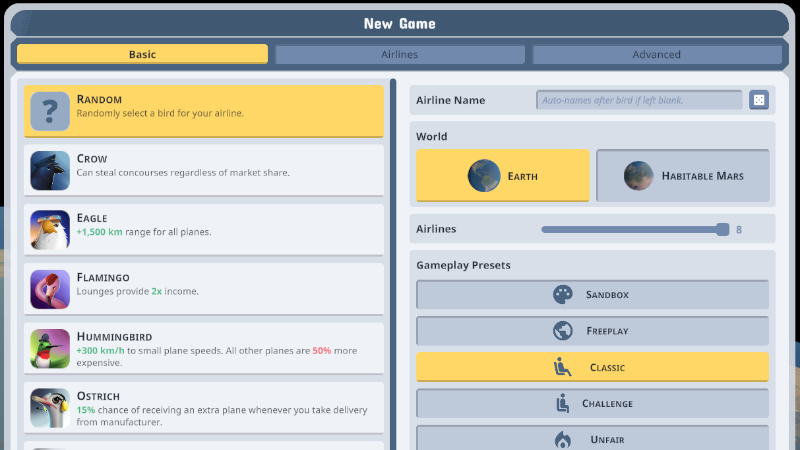Click the Habitable Mars planet icon

pyautogui.click(x=638, y=176)
